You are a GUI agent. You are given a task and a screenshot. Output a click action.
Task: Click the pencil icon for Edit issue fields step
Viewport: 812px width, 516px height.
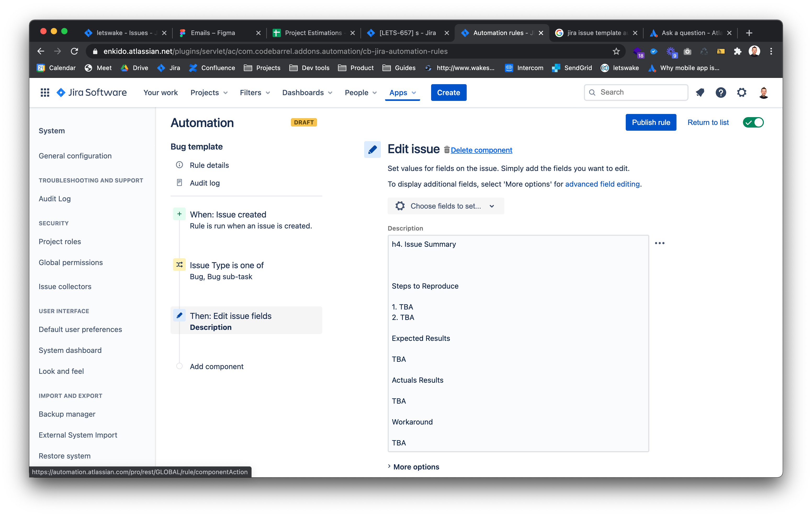[x=179, y=316]
